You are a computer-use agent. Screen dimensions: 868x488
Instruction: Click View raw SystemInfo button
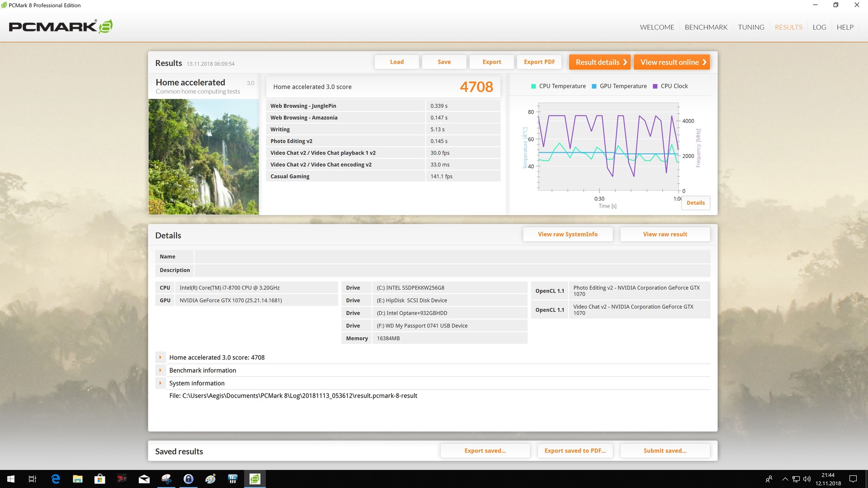click(567, 234)
